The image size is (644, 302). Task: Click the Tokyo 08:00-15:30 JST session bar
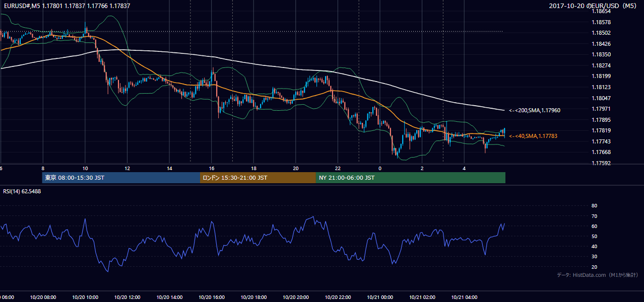[x=121, y=178]
